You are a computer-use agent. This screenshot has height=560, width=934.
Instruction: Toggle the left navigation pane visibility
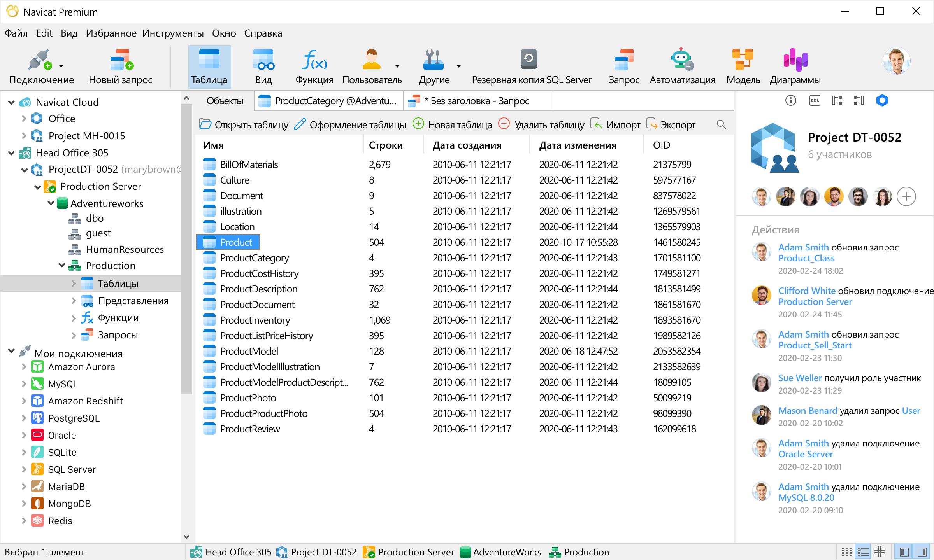[904, 551]
